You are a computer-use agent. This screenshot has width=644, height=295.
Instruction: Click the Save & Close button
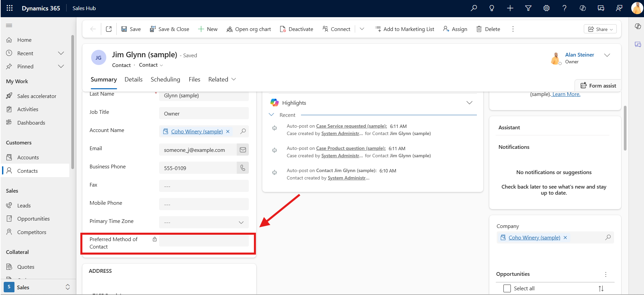(x=169, y=29)
